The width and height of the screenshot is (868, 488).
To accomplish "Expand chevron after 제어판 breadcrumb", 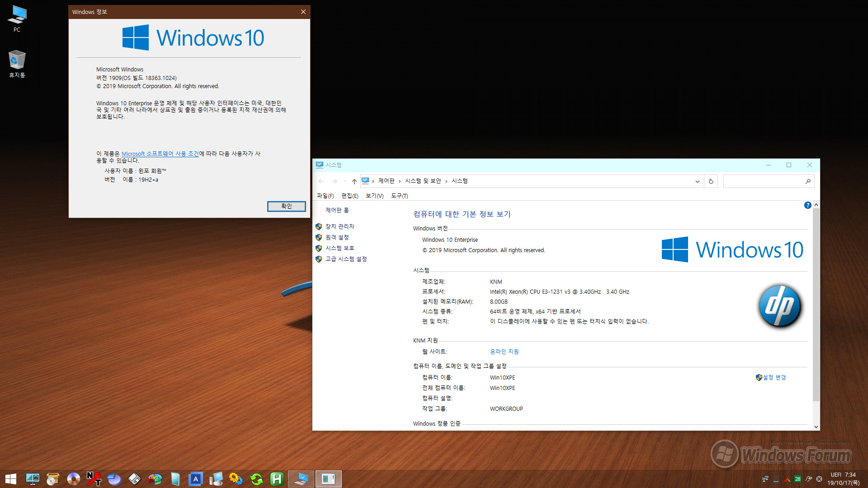I will 400,181.
